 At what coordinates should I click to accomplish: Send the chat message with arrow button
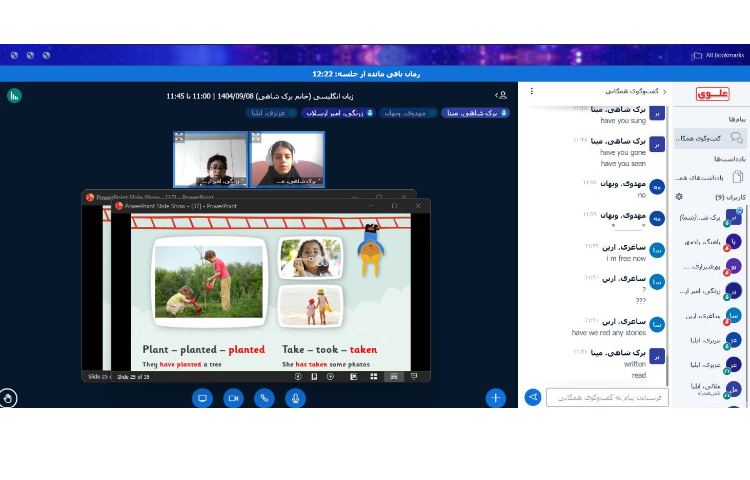(533, 397)
